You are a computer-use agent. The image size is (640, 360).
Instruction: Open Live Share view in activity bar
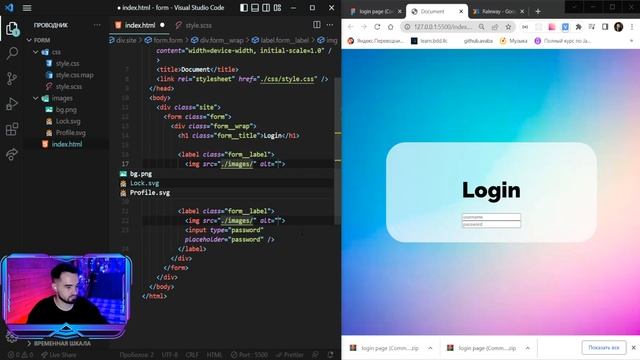pyautogui.click(x=12, y=154)
